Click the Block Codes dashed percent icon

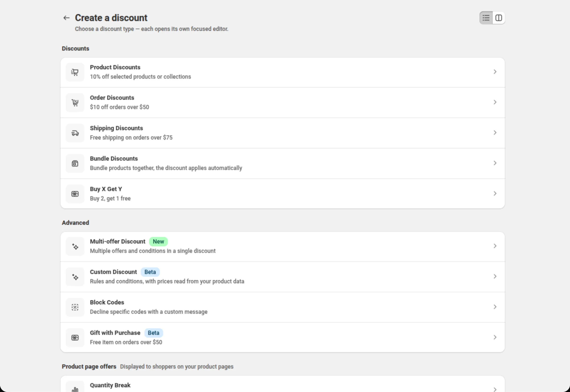tap(75, 307)
